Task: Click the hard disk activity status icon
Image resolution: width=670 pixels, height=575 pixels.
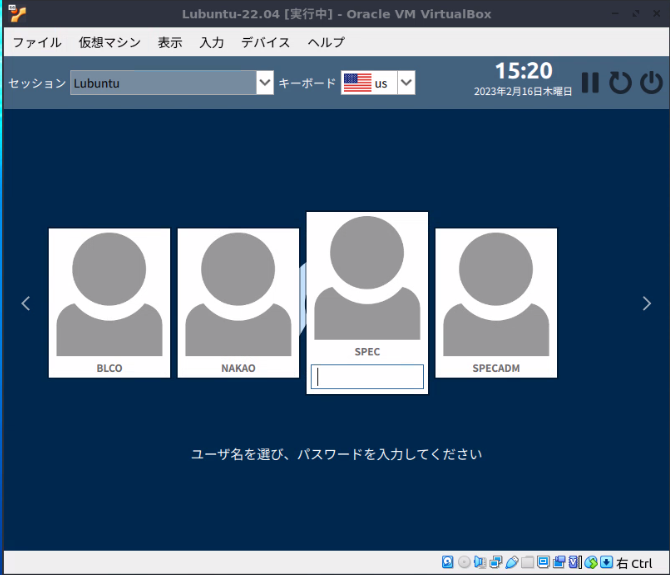Action: [x=448, y=562]
